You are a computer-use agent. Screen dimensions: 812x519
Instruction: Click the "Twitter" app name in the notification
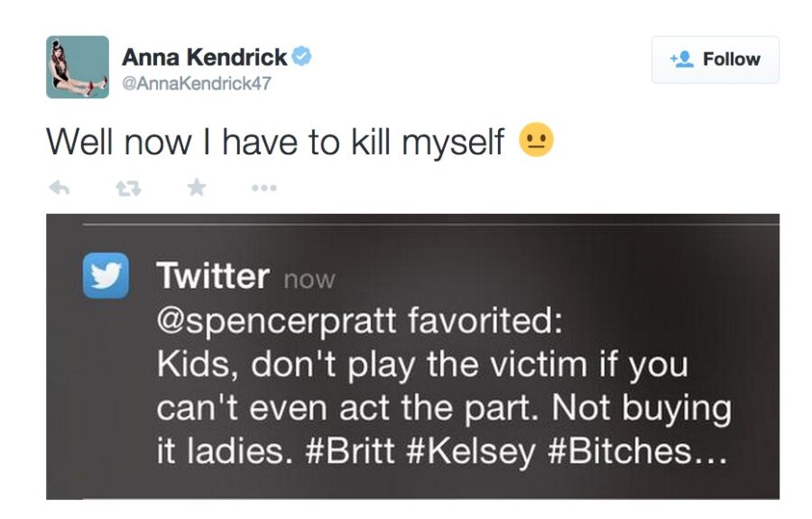(x=213, y=276)
